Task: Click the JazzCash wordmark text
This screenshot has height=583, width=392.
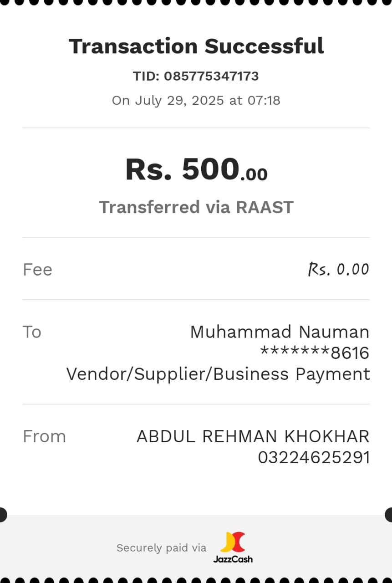Action: [x=233, y=559]
